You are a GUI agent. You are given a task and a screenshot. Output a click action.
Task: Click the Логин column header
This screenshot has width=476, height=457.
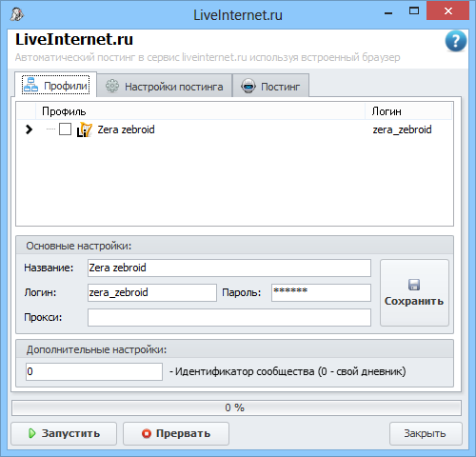(408, 111)
